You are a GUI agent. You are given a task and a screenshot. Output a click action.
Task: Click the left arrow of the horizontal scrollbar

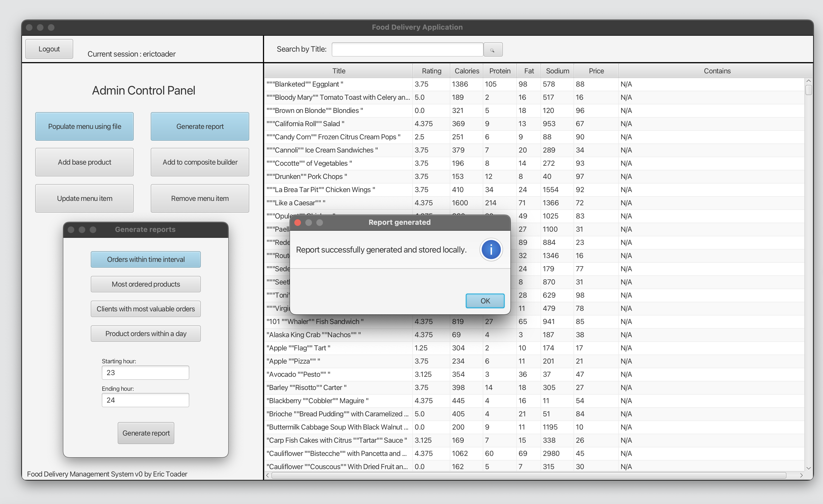[x=267, y=475]
